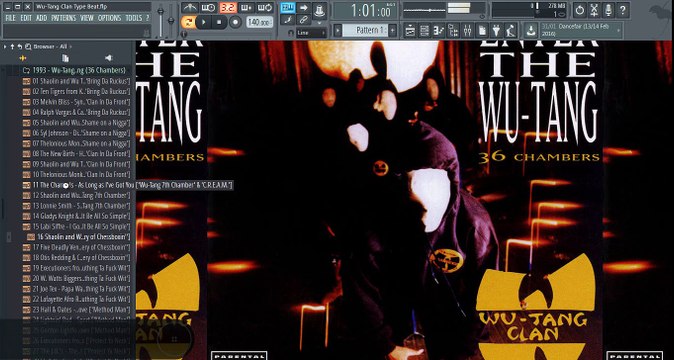Image resolution: width=674 pixels, height=360 pixels.
Task: Collapse browser structure with up arrow
Action: click(x=12, y=46)
